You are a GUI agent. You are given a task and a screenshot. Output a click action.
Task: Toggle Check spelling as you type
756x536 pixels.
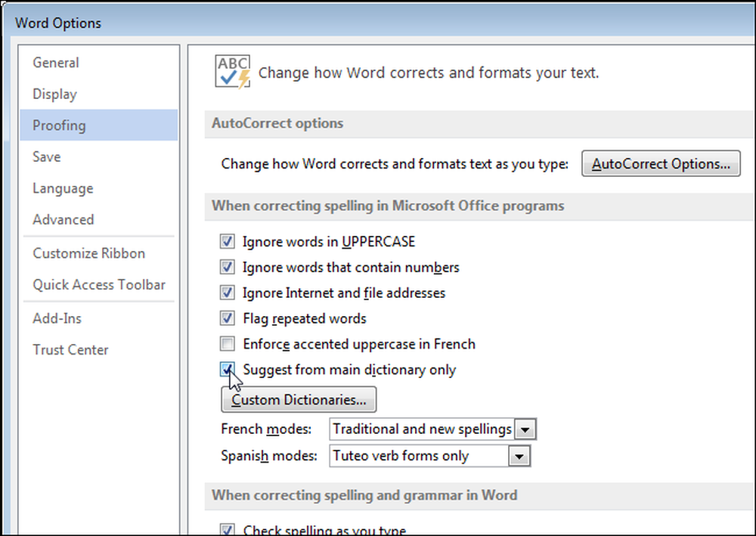pos(227,530)
